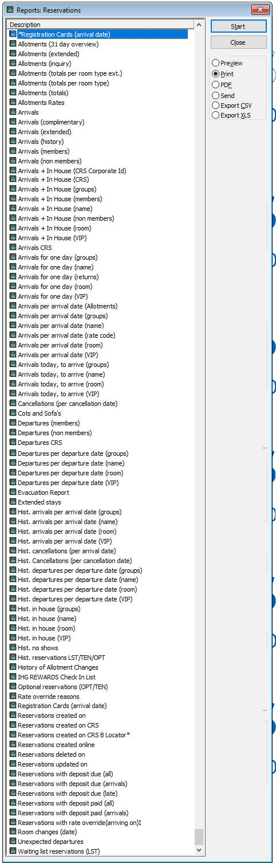Viewport: 276px width, 868px height.
Task: Click the scrollbar up arrow
Action: pyautogui.click(x=199, y=25)
